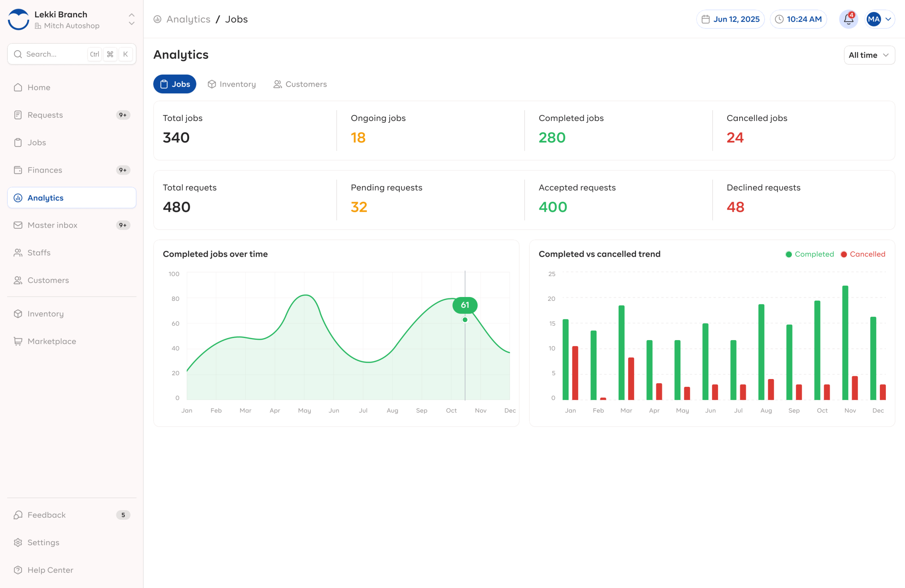Click the notification bell icon

[848, 19]
